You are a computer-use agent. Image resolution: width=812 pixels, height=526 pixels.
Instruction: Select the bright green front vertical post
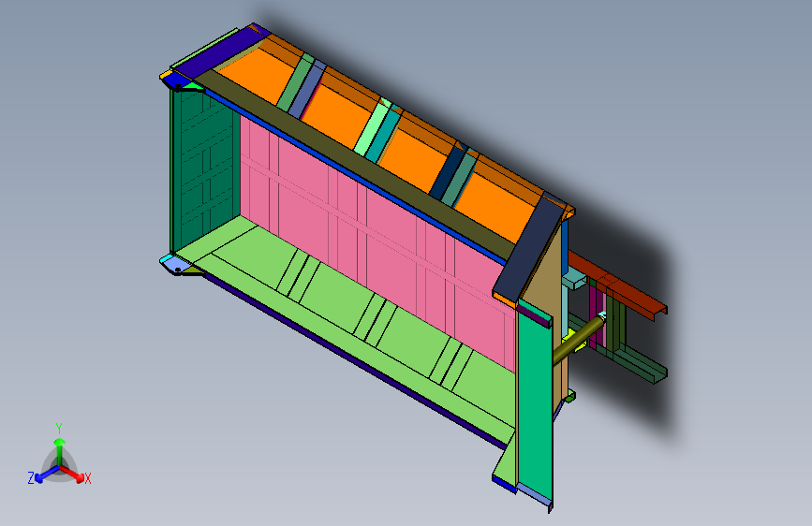(x=535, y=403)
